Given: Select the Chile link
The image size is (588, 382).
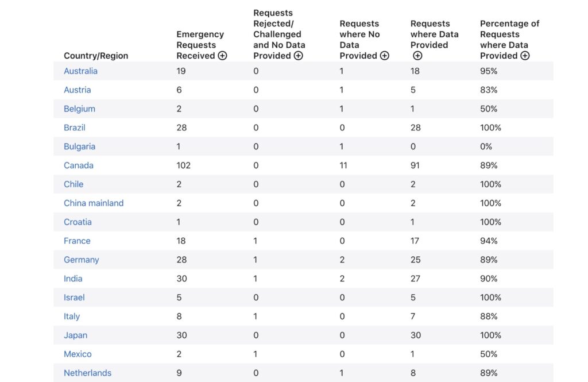Looking at the screenshot, I should click(x=73, y=184).
